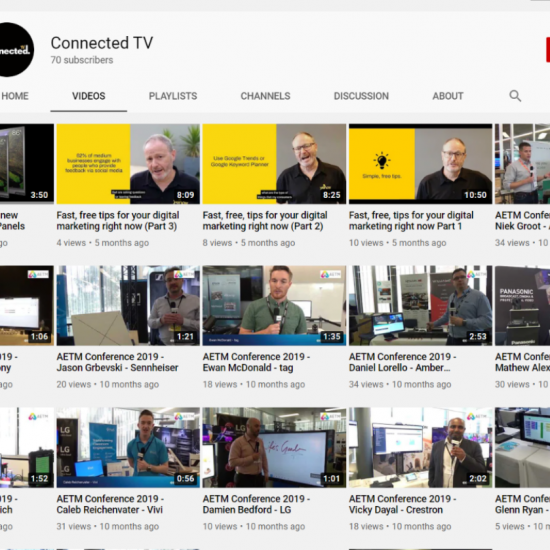Click the 8:09 duration badge
The width and height of the screenshot is (550, 550).
pyautogui.click(x=185, y=195)
